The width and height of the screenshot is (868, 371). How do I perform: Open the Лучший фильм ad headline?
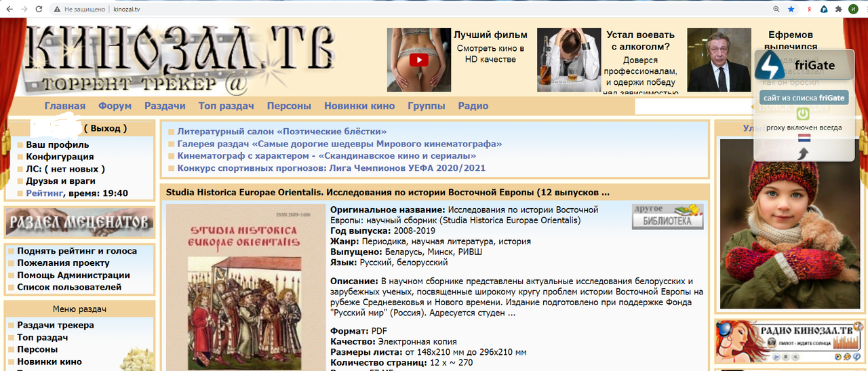pos(490,35)
